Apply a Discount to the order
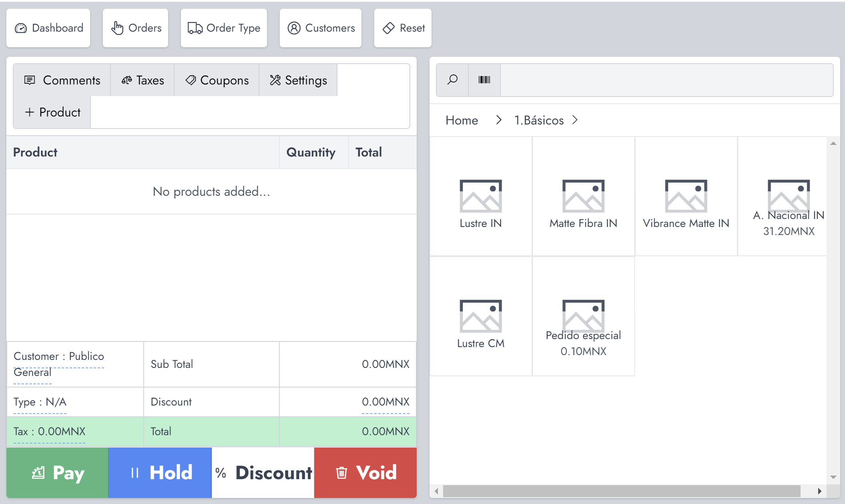This screenshot has height=504, width=845. click(x=263, y=473)
